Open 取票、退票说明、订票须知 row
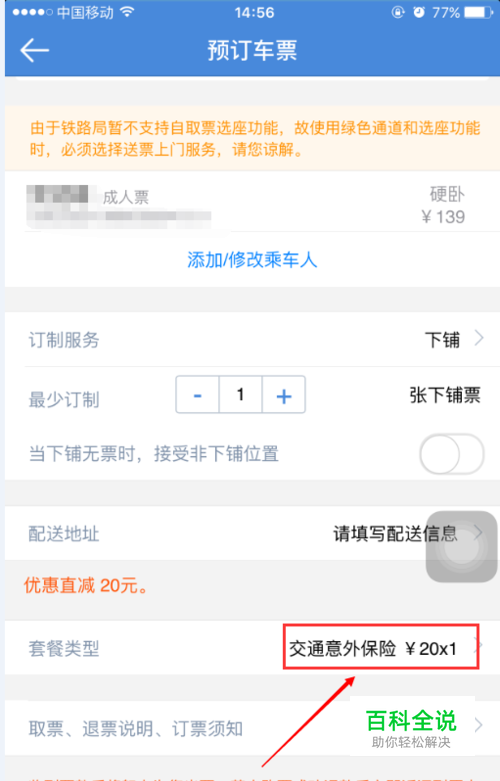Screen dimensions: 500x781 252,728
